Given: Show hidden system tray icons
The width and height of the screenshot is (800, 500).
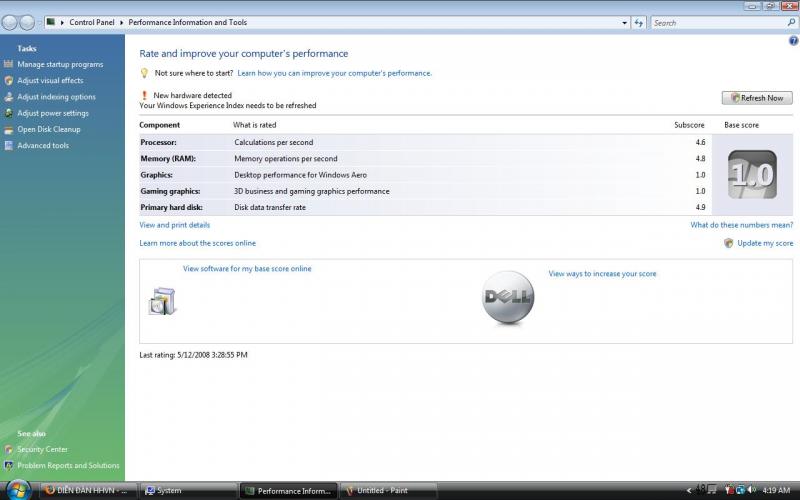Looking at the screenshot, I should 690,491.
